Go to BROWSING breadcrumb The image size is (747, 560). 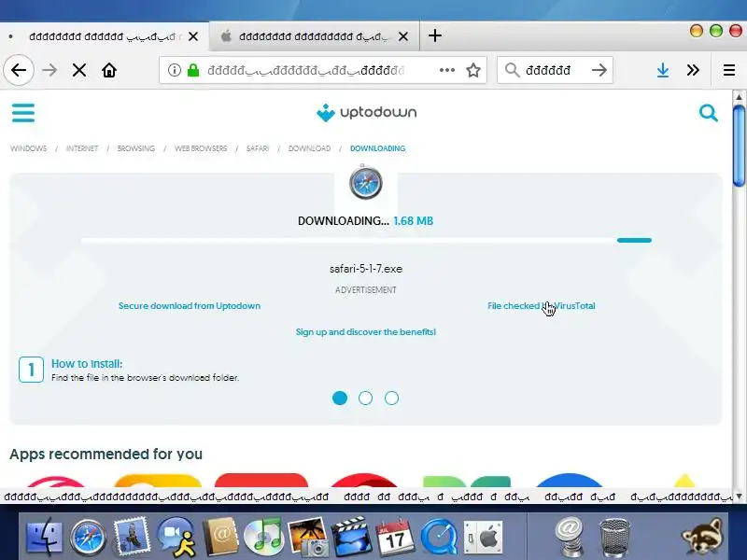136,148
